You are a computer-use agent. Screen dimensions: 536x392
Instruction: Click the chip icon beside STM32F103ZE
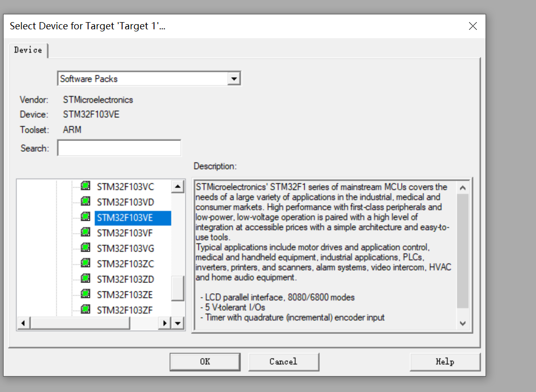coord(85,294)
